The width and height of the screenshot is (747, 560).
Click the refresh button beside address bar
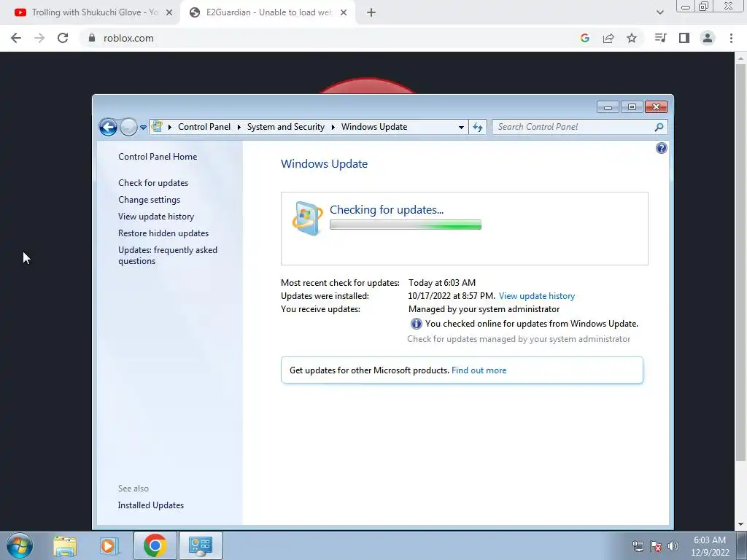[x=477, y=127]
